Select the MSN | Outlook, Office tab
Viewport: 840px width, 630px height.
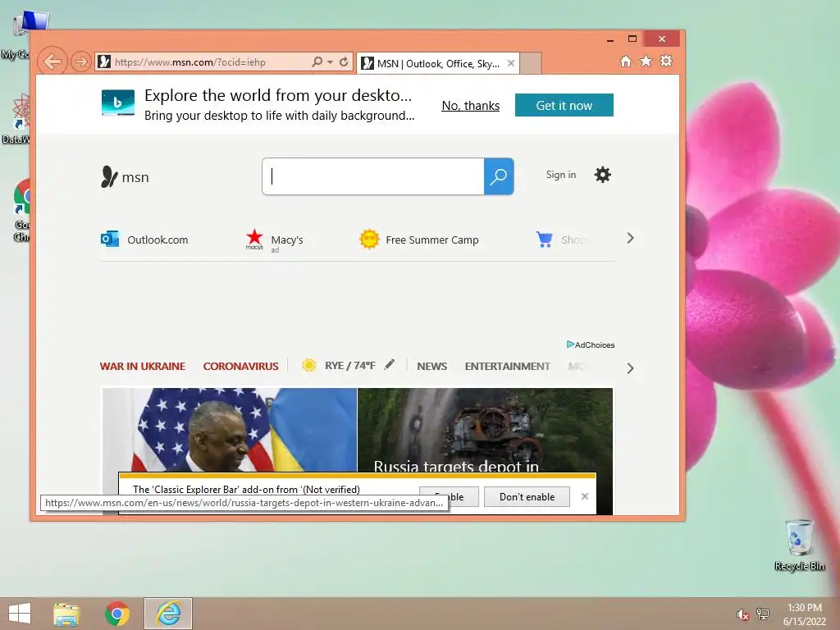(x=438, y=64)
